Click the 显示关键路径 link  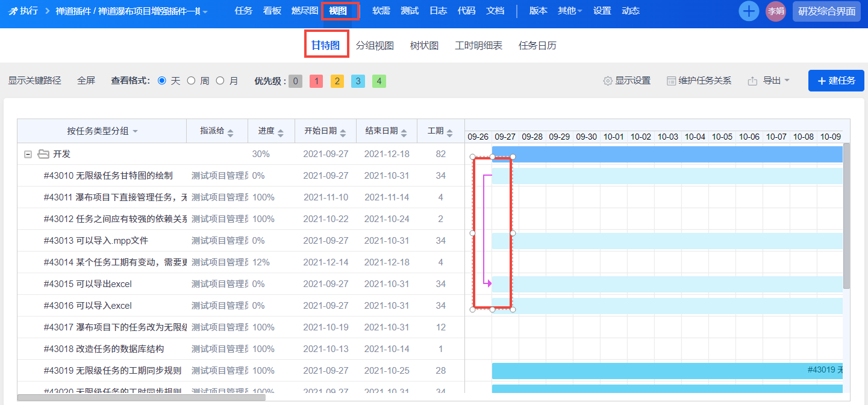(35, 81)
